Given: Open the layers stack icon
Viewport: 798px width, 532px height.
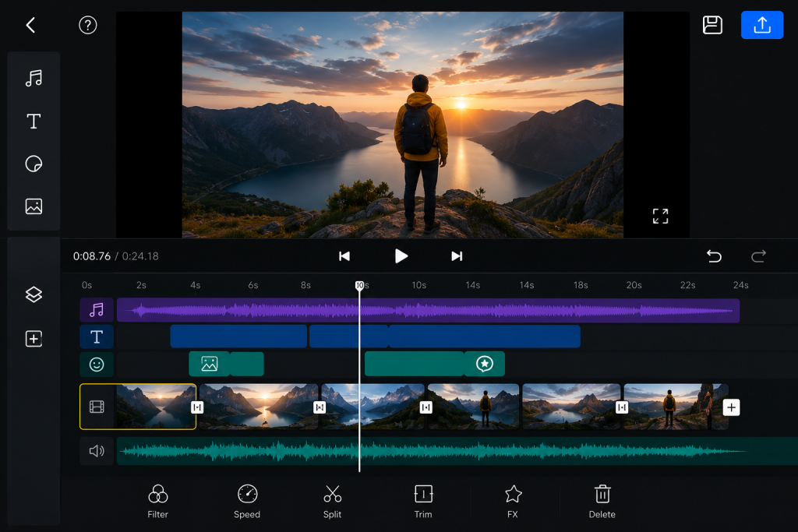Looking at the screenshot, I should (34, 294).
